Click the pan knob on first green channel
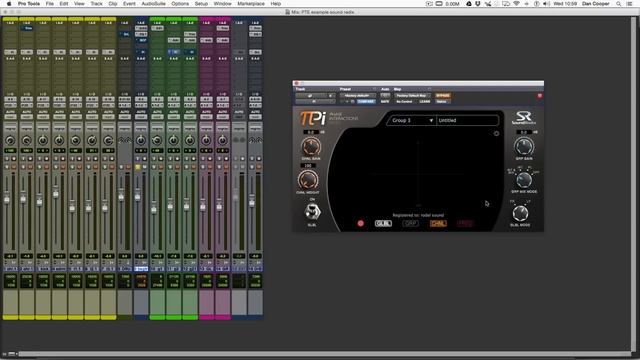The height and width of the screenshot is (360, 640). click(x=157, y=140)
